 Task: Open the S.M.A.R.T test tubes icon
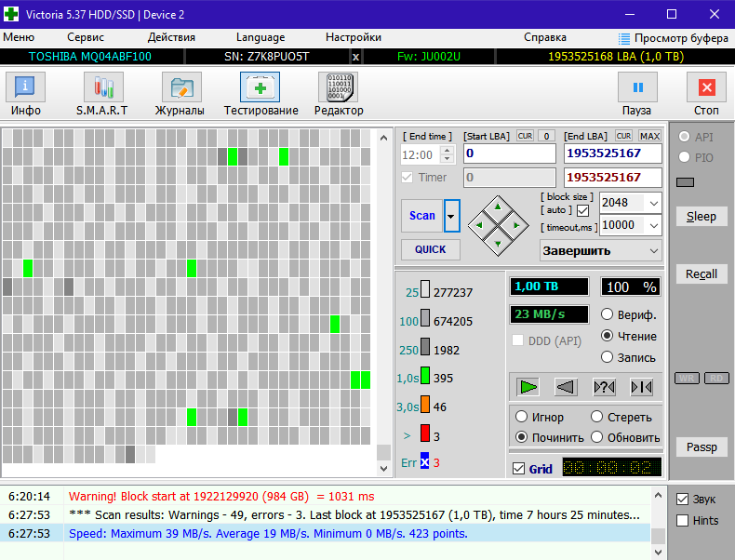[102, 88]
